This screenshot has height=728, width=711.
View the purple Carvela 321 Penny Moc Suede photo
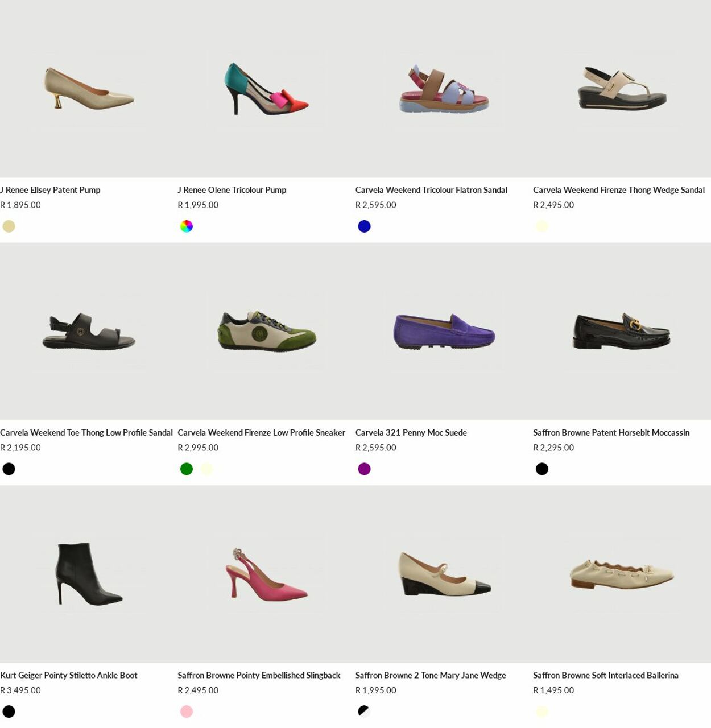tap(444, 332)
